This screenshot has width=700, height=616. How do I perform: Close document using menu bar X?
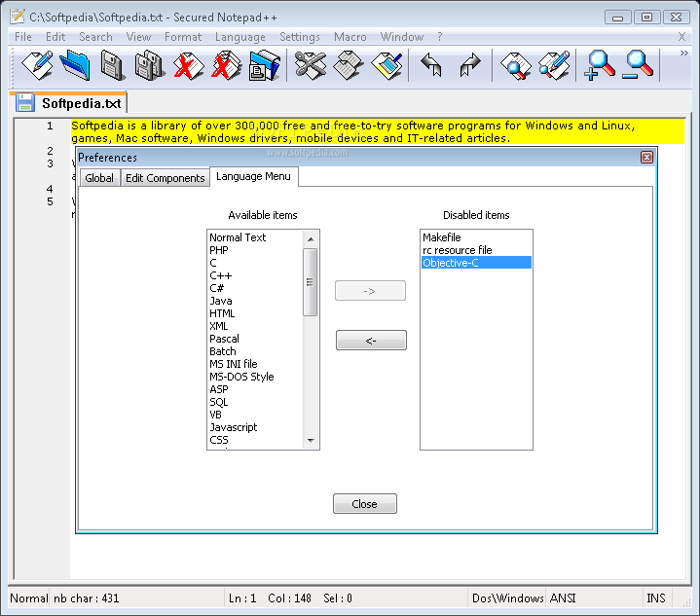(682, 37)
